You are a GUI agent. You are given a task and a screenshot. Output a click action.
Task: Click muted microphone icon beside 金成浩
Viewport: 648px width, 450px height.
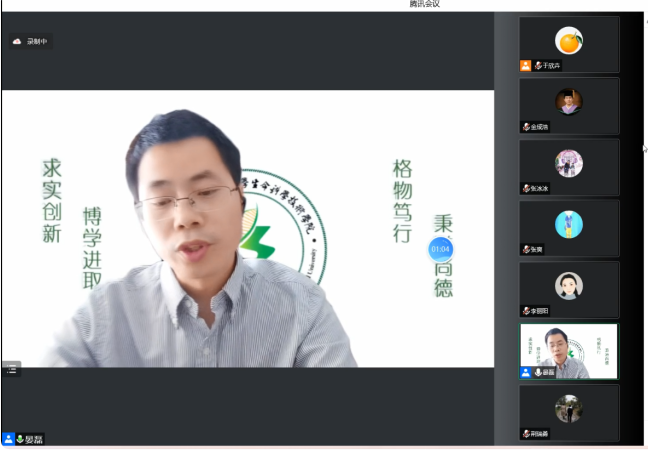[x=525, y=127]
